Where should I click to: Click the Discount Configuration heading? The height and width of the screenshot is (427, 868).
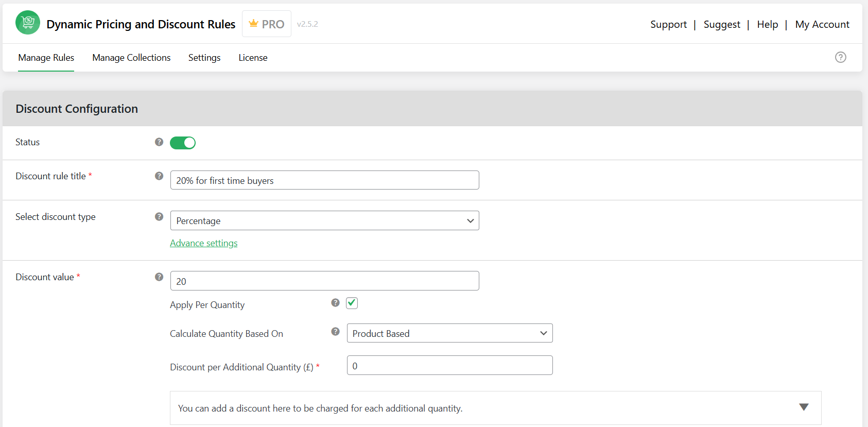coord(77,109)
